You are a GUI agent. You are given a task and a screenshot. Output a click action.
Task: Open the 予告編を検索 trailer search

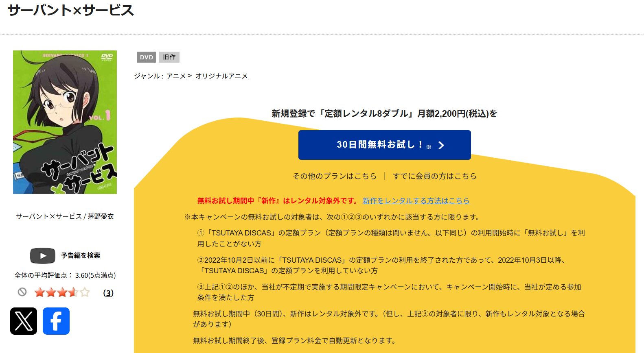point(81,255)
